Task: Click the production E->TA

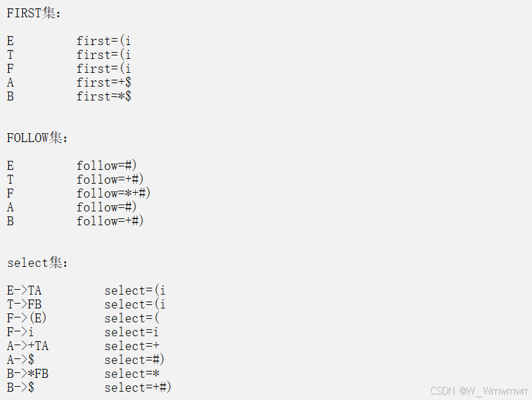Action: tap(24, 290)
